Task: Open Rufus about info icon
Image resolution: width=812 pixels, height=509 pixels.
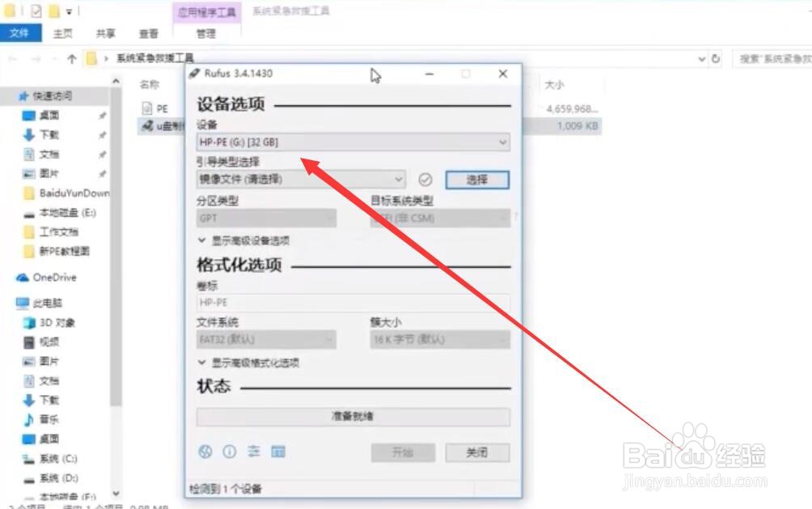Action: point(230,452)
